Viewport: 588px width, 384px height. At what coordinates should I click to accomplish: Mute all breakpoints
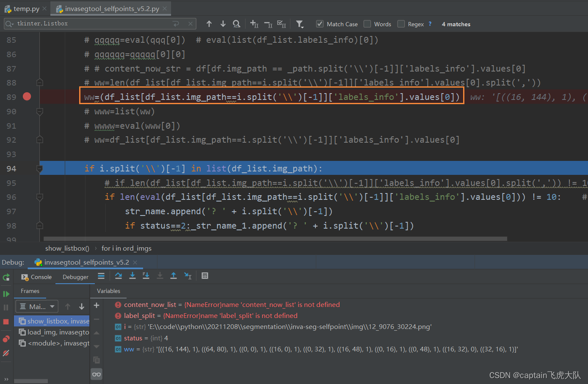(x=6, y=353)
